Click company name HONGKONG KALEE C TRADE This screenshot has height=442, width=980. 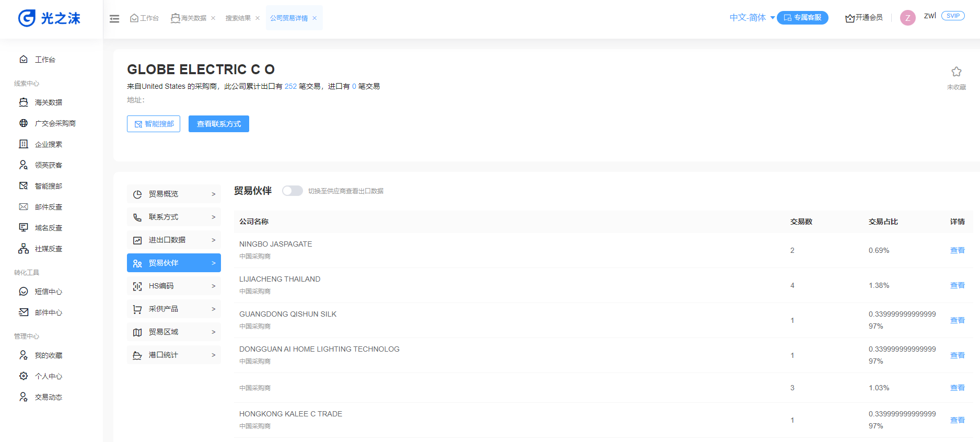pyautogui.click(x=290, y=414)
